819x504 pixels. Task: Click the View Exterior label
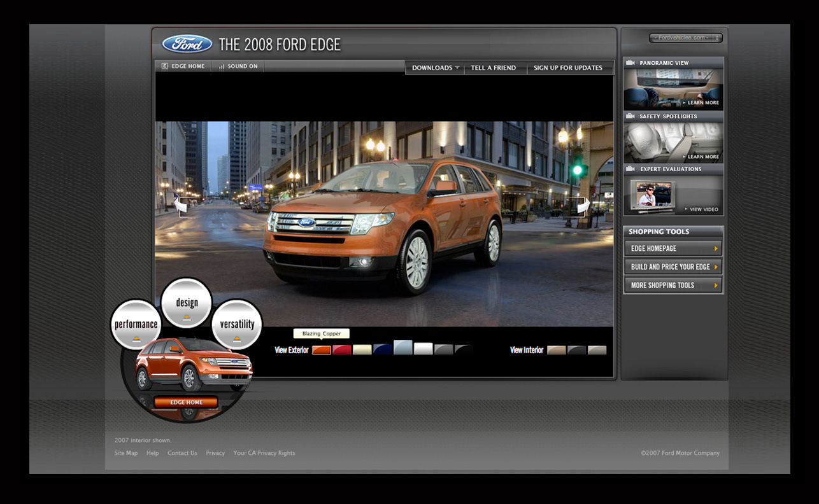coord(292,350)
